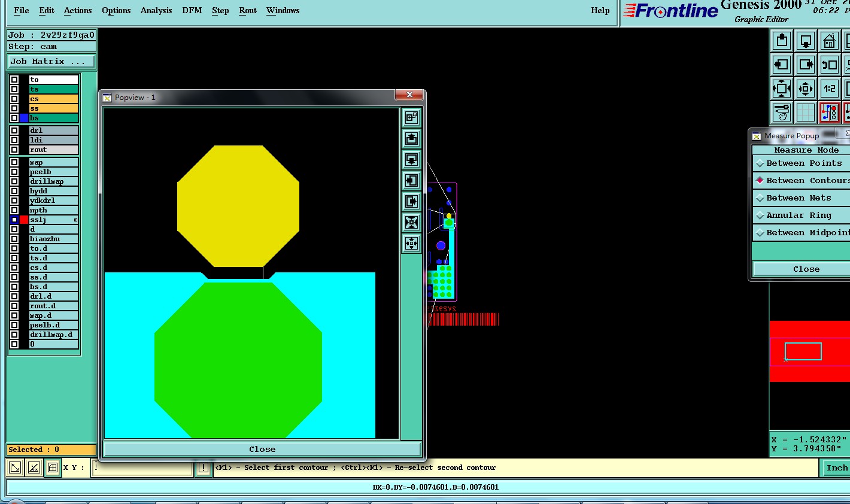850x504 pixels.
Task: Click the pan up icon in main toolbar
Action: click(x=782, y=41)
